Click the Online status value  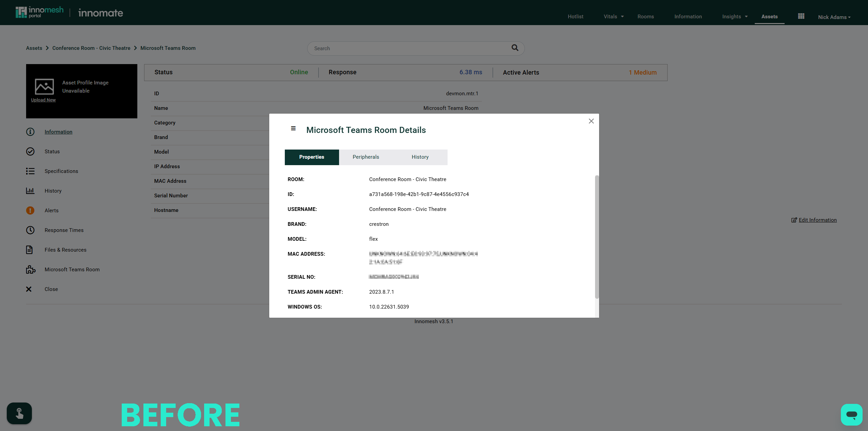tap(299, 72)
